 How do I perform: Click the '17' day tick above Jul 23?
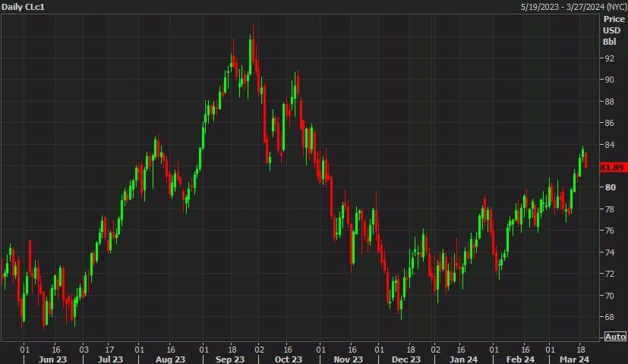coord(109,349)
